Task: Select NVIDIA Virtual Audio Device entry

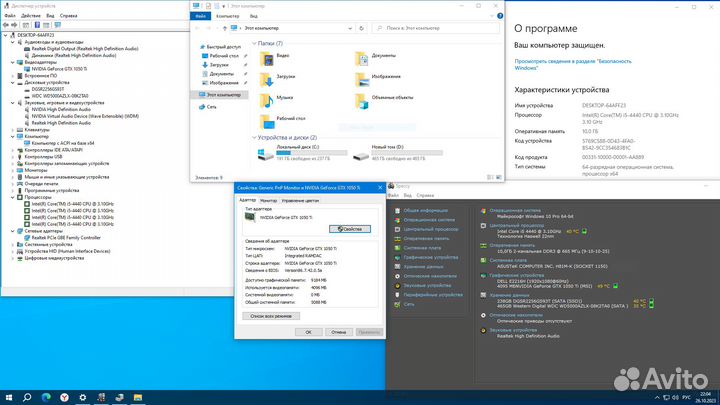Action: click(x=85, y=116)
